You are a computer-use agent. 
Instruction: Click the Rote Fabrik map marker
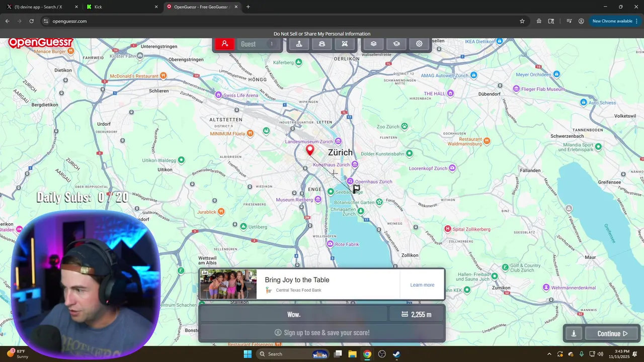330,244
